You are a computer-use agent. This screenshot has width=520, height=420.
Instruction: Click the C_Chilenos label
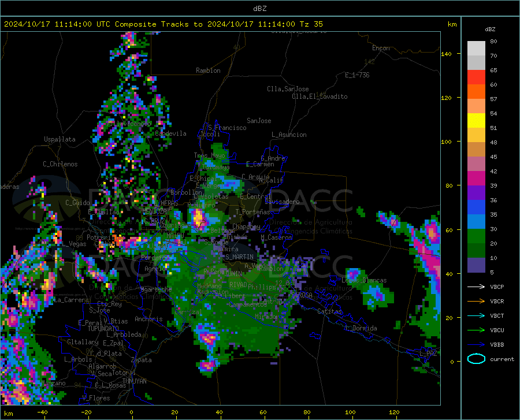pos(60,164)
